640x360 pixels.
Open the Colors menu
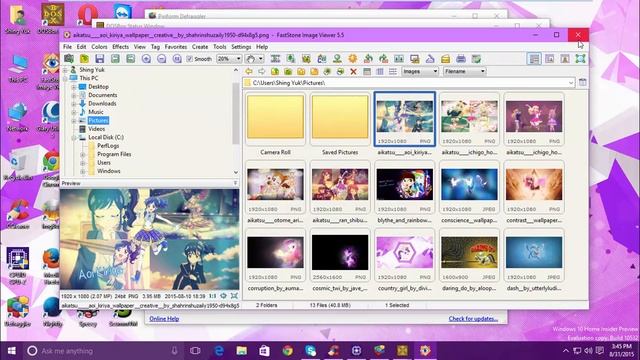click(99, 47)
